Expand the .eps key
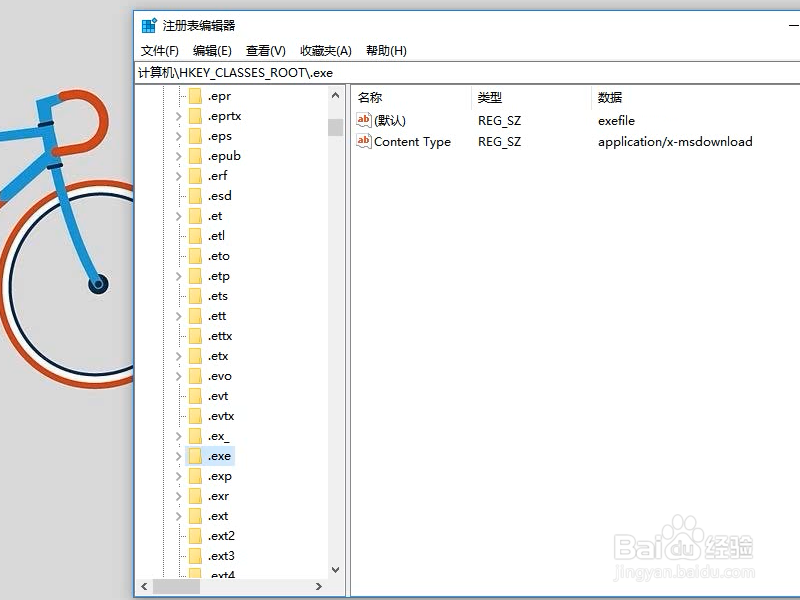This screenshot has width=800, height=600. [179, 136]
